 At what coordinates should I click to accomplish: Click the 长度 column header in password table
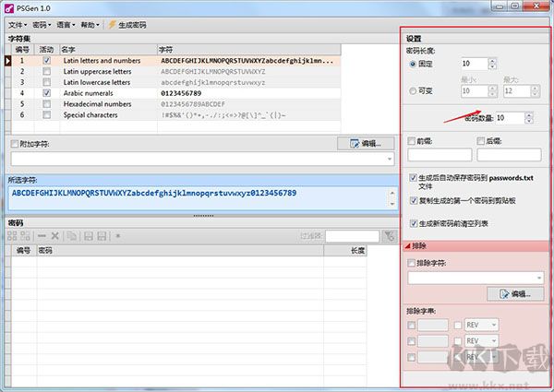(344, 251)
